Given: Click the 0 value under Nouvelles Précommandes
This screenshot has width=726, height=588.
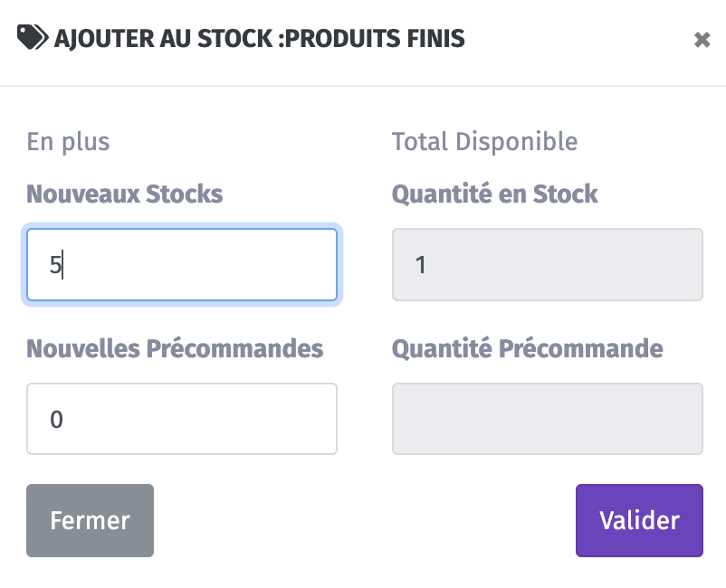Looking at the screenshot, I should 56,420.
